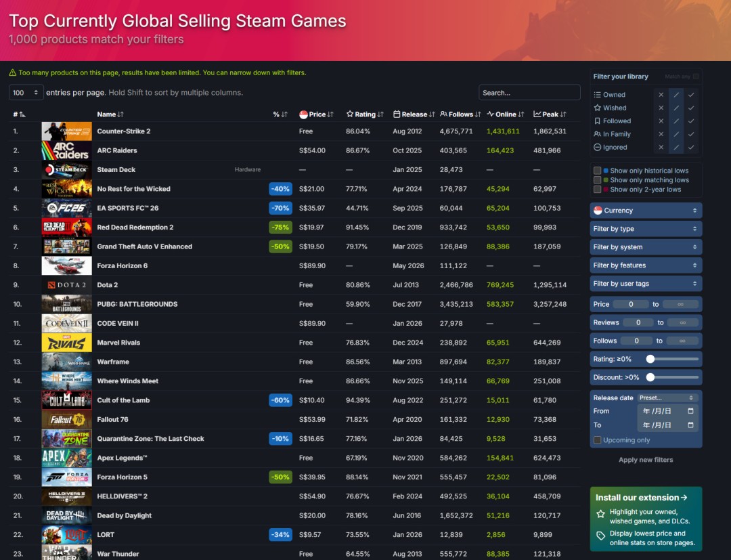Viewport: 731px width, 560px height.
Task: Change entries per page from the 100 dropdown
Action: 26,91
